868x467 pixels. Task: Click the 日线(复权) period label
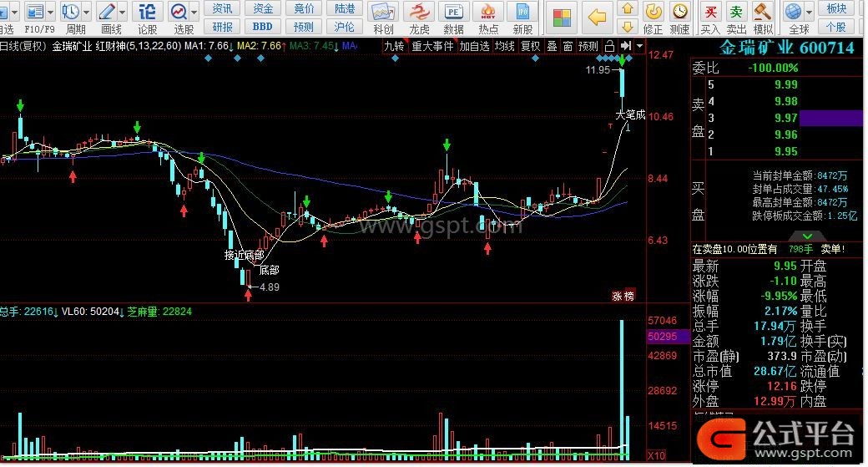tap(23, 46)
